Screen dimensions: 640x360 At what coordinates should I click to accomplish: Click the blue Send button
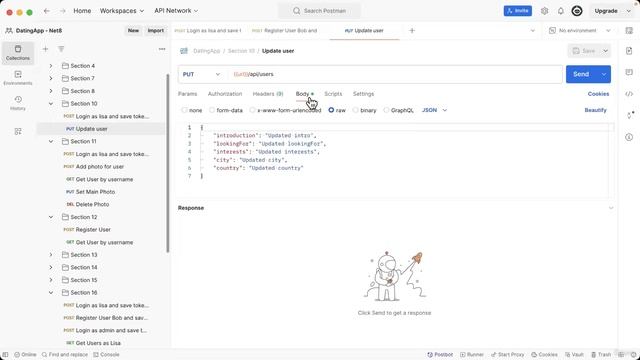pos(581,74)
